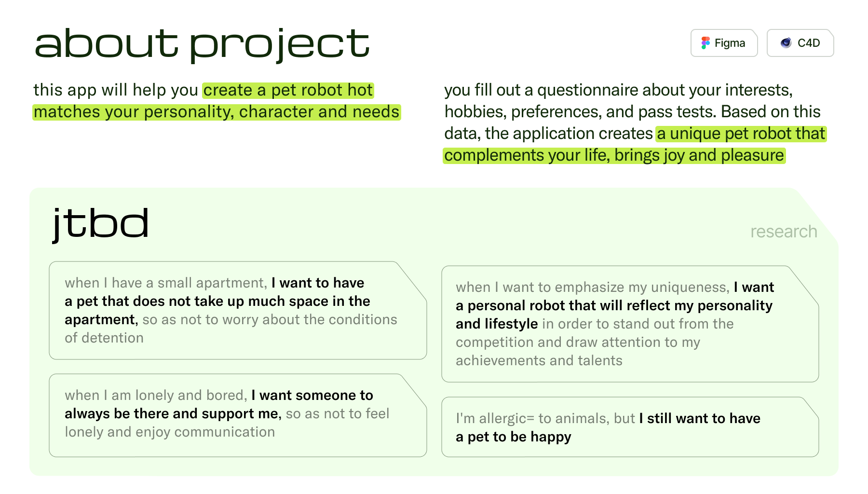Select the Figma tool badge label
Image resolution: width=868 pixels, height=494 pixels.
[x=730, y=43]
